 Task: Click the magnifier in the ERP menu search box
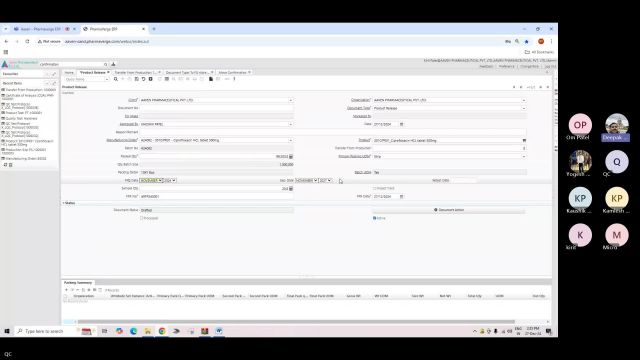click(x=105, y=64)
